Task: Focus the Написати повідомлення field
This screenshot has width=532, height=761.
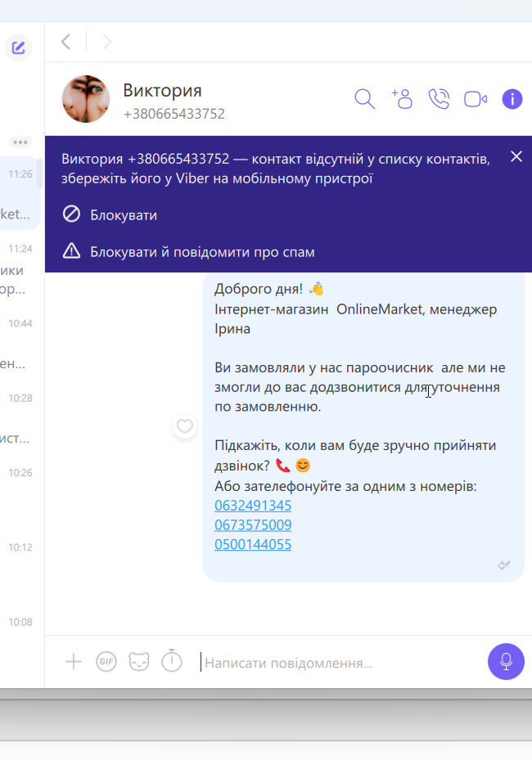Action: coord(340,663)
